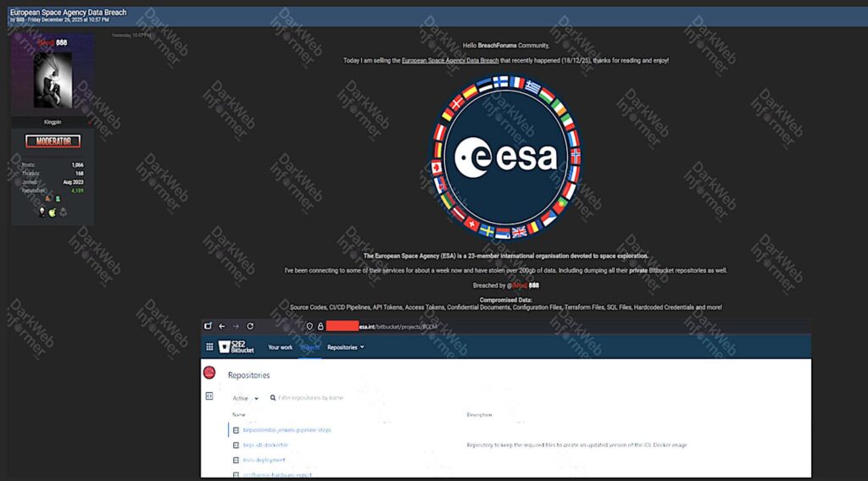The width and height of the screenshot is (868, 481).
Task: Click the thread title European Space Agency Data Breach
Action: tap(68, 12)
